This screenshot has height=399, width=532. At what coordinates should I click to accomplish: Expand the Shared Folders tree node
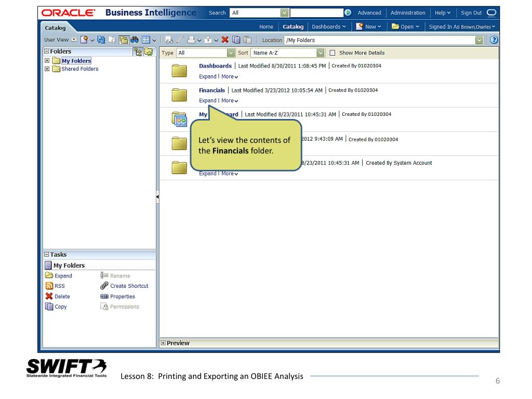pyautogui.click(x=47, y=69)
